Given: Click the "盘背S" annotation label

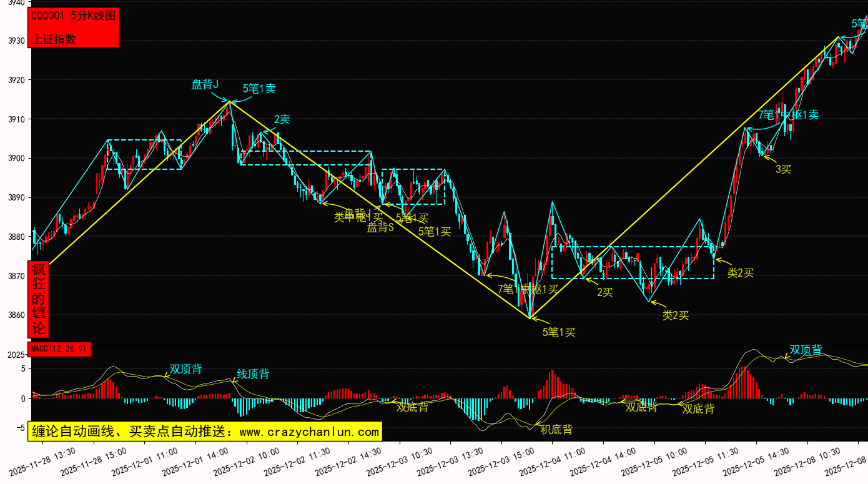Looking at the screenshot, I should tap(380, 228).
